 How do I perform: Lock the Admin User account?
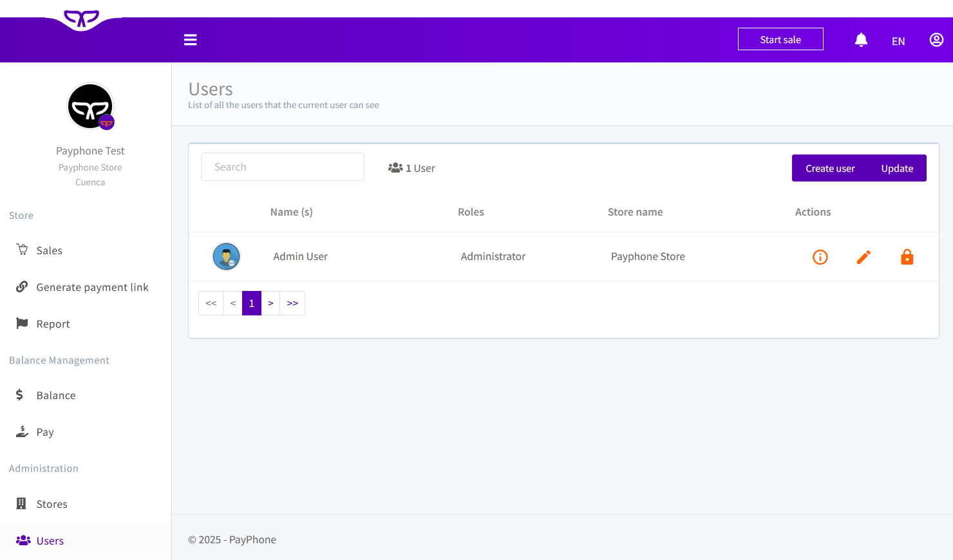coord(907,257)
